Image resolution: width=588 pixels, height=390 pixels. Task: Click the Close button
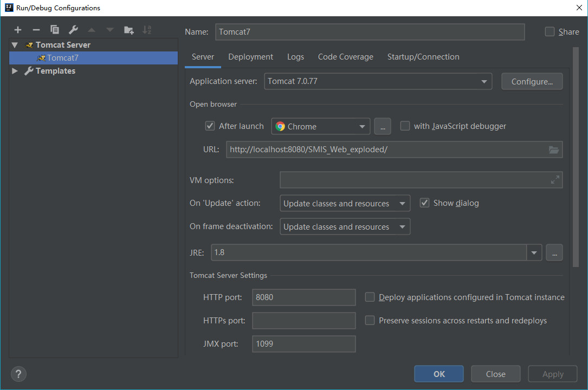496,374
